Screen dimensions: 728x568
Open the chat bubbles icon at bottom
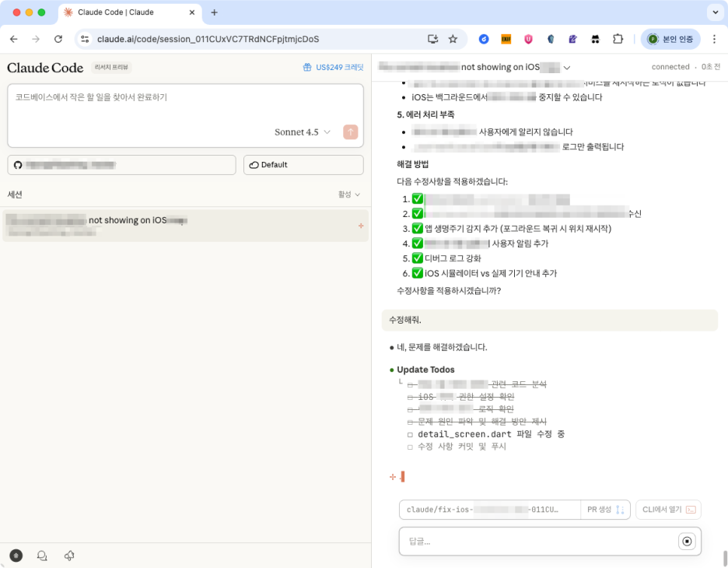42,556
